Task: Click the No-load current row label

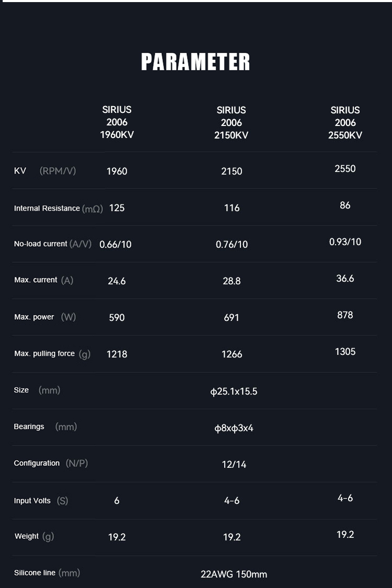Action: (52, 244)
